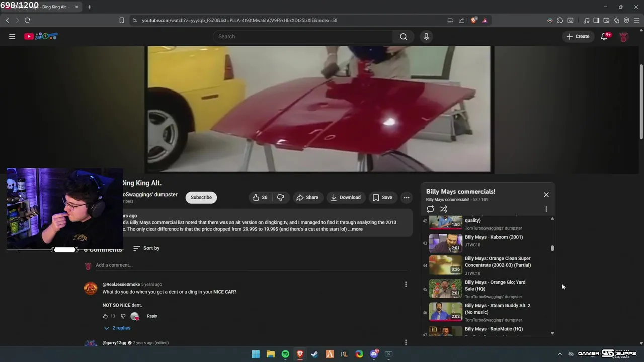Open Brave Wallet icon
Viewport: 644px width, 362px height.
tap(606, 20)
